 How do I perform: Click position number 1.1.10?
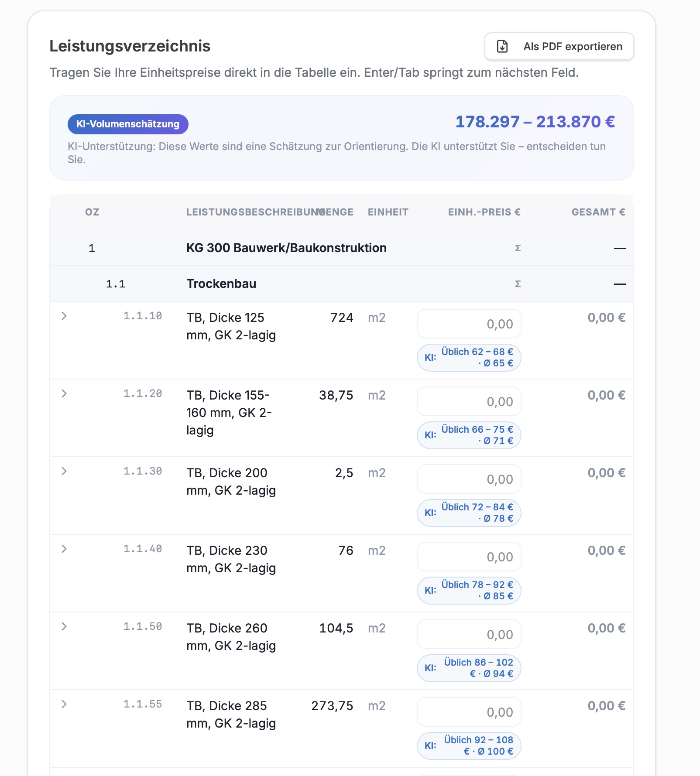click(143, 316)
